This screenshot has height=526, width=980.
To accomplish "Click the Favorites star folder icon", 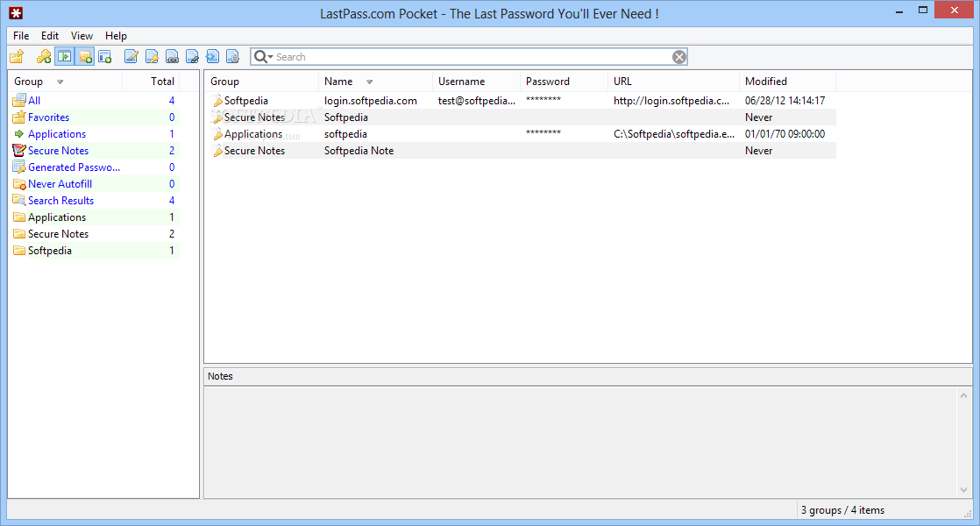I will tap(19, 117).
